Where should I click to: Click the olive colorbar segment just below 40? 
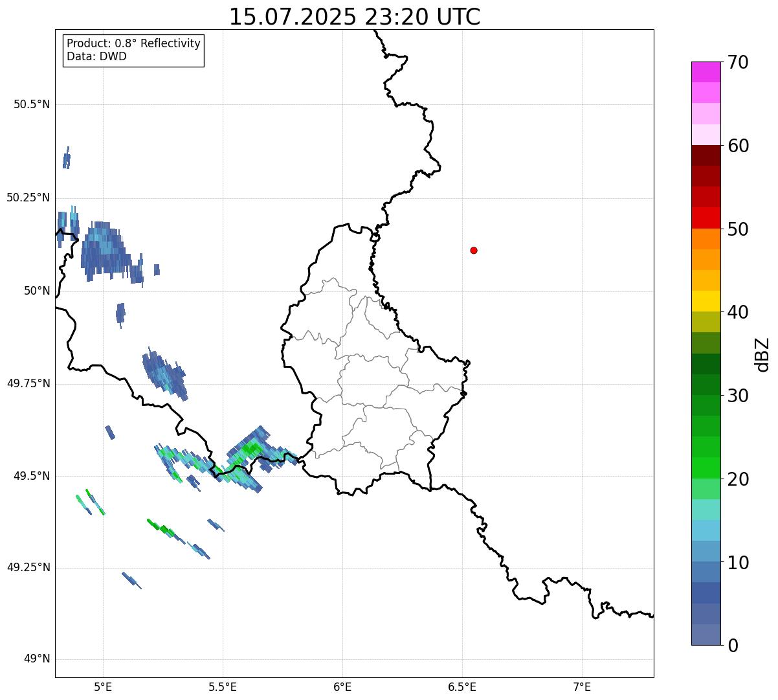pos(705,322)
